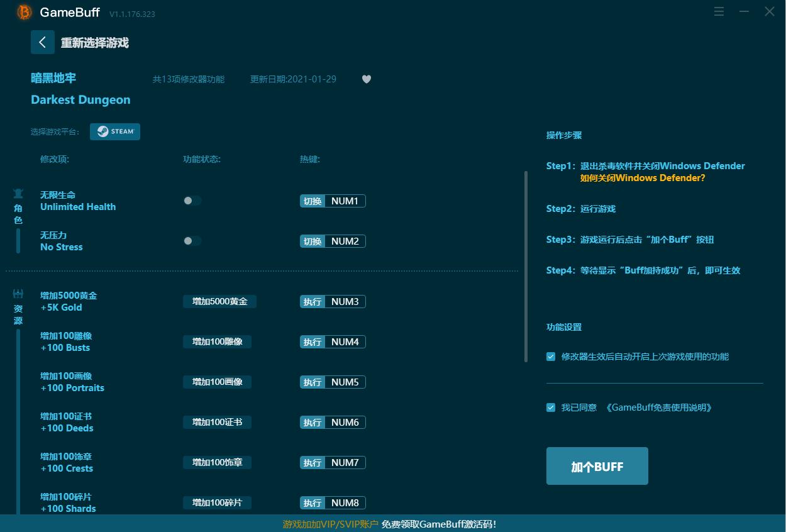
Task: Click the Step2 运行游戏 instruction
Action: coord(581,209)
